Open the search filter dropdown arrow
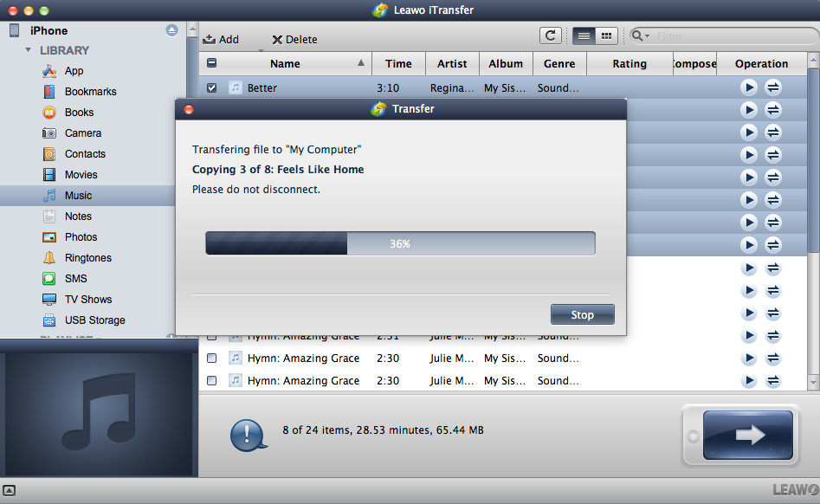The height and width of the screenshot is (504, 820). click(642, 36)
